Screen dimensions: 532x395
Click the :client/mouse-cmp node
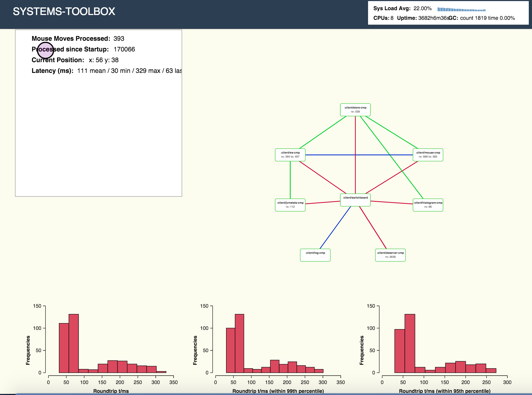point(428,155)
